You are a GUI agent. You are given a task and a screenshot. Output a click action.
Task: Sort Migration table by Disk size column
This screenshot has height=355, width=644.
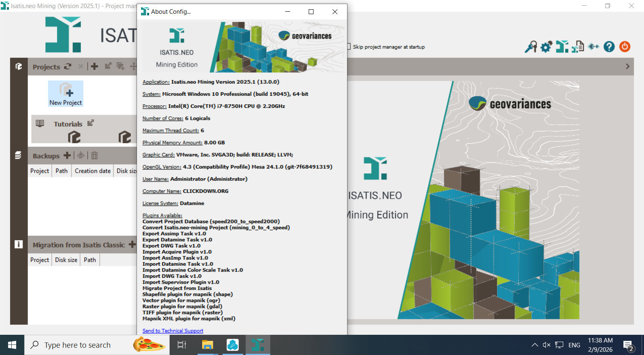pyautogui.click(x=66, y=260)
